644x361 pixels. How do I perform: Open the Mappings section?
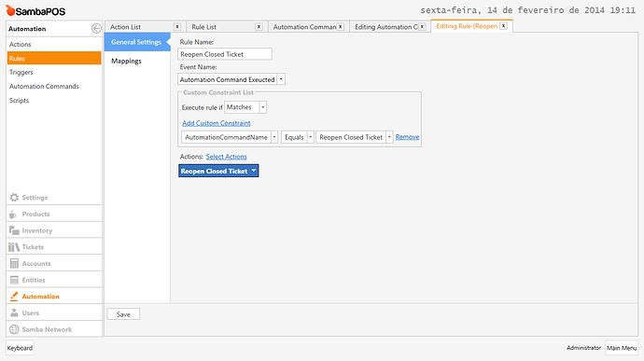coord(126,61)
